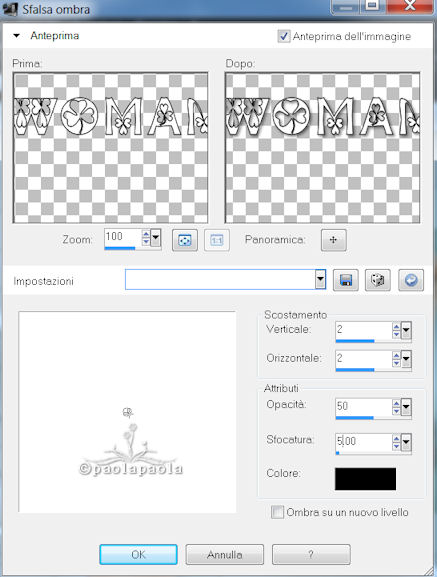Enable Ombra su un nuovo livello
The height and width of the screenshot is (577, 437).
[x=277, y=512]
